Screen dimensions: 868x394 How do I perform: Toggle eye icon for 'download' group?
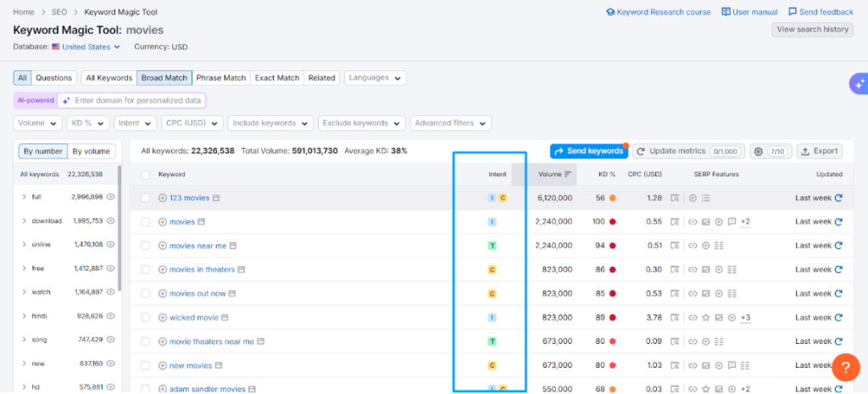click(111, 220)
